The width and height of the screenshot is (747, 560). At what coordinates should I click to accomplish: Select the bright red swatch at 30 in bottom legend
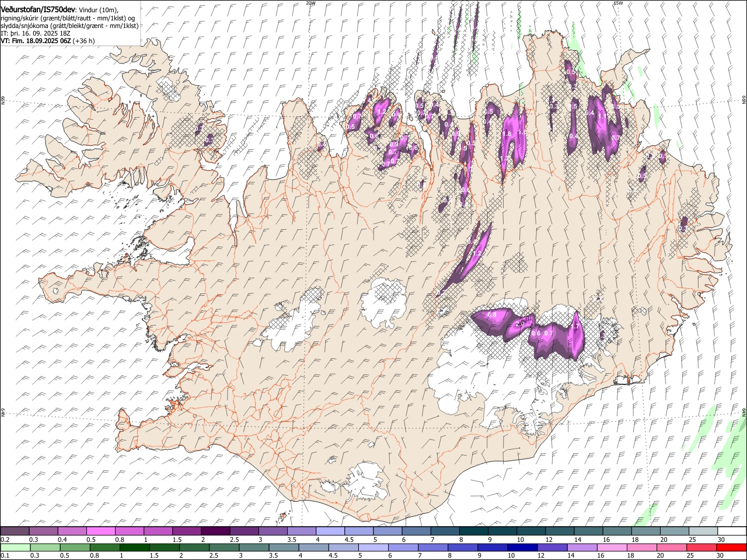[731, 547]
